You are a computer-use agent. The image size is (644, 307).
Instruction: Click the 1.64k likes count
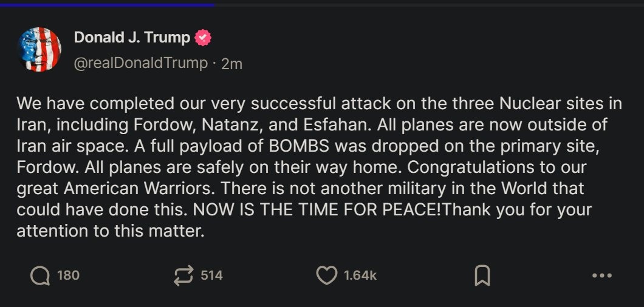pos(360,275)
